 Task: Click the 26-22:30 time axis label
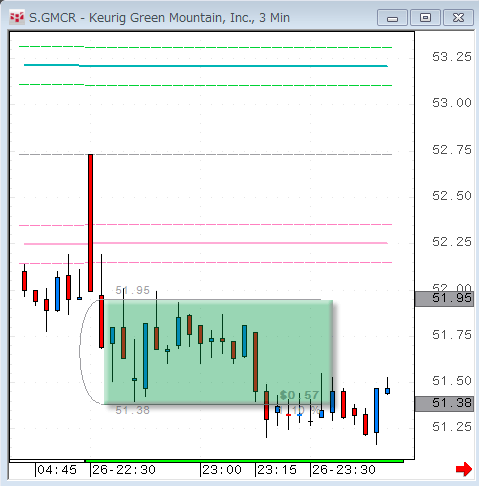pos(124,470)
